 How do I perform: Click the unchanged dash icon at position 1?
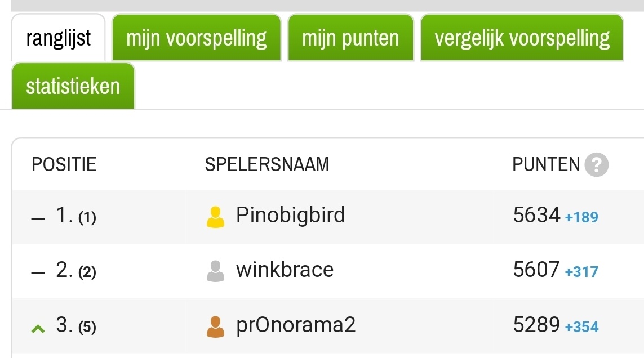(38, 218)
